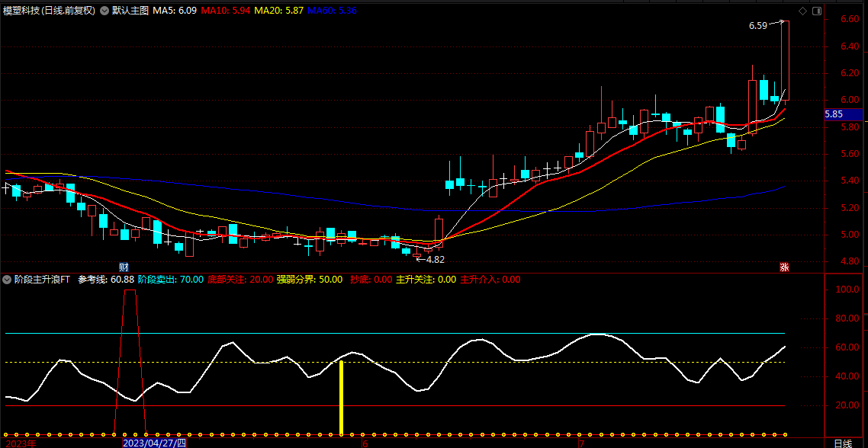The image size is (868, 448).
Task: Click the MA60: 5.36 indicator label
Action: tap(332, 11)
